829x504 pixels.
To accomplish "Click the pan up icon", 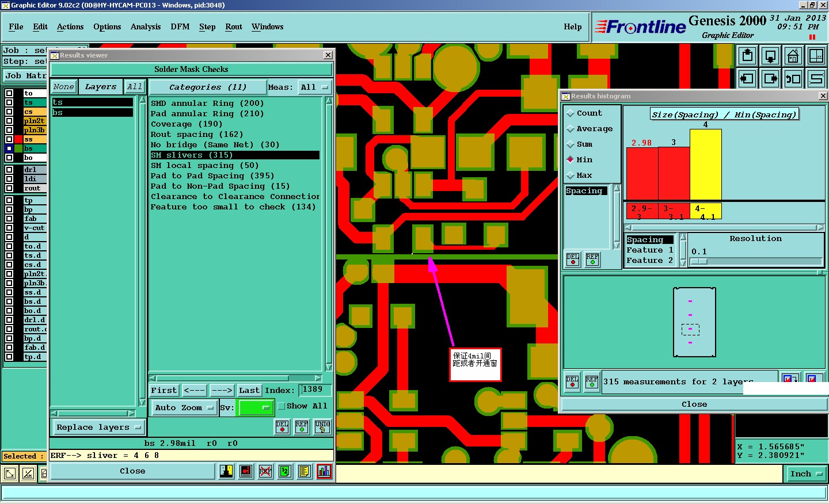I will click(747, 56).
